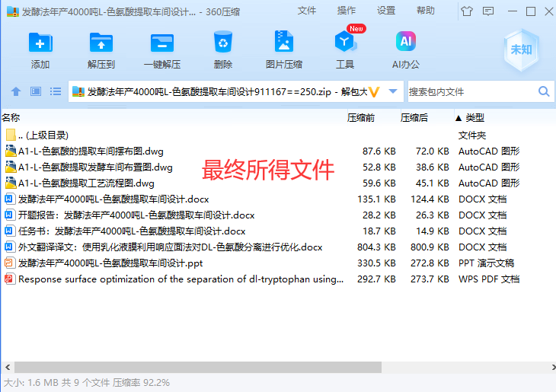Click the 一键解压 one-click extract icon
The image size is (556, 392).
pos(162,43)
